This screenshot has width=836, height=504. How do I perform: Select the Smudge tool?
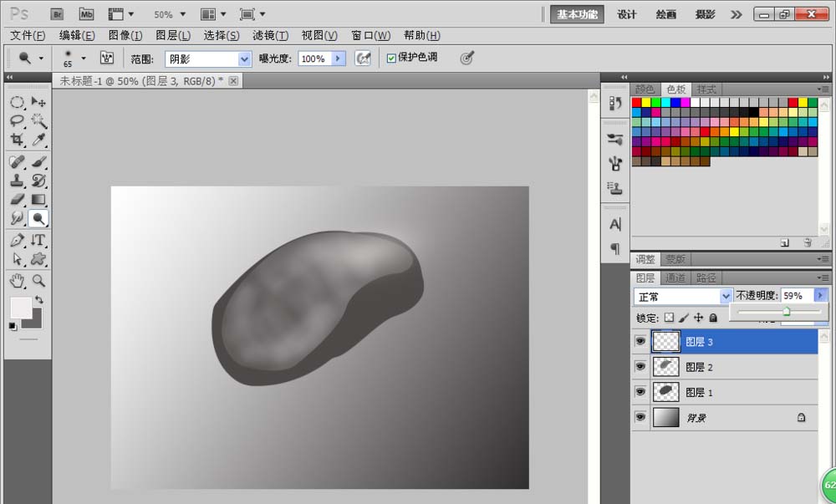tap(17, 218)
